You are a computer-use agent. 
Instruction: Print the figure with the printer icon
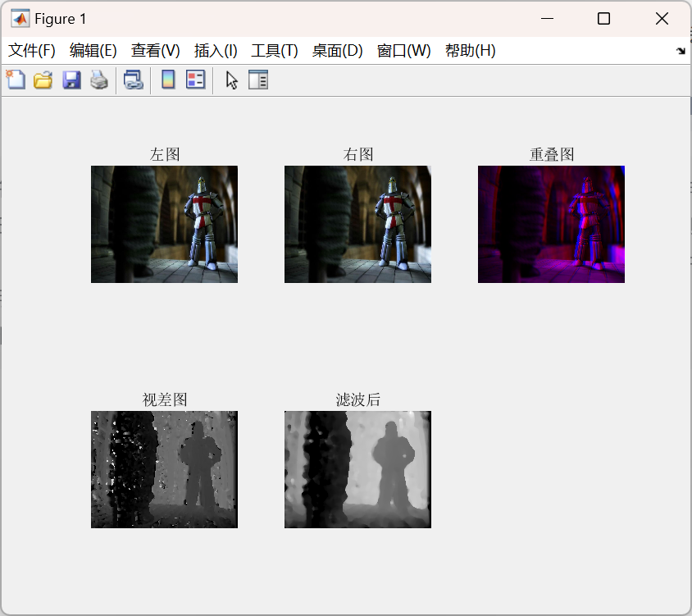tap(99, 80)
